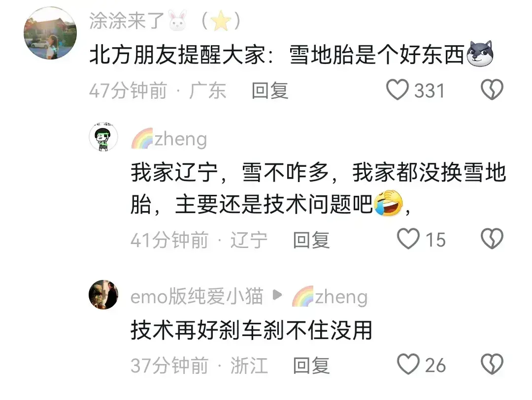This screenshot has width=532, height=400.
Task: Tap the husky dog emoji in top comment
Action: [480, 54]
